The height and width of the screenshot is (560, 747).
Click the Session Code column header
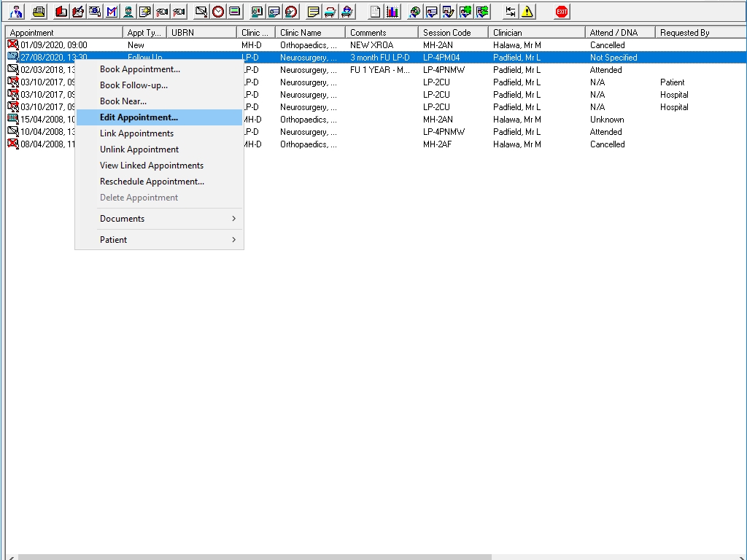pos(453,32)
